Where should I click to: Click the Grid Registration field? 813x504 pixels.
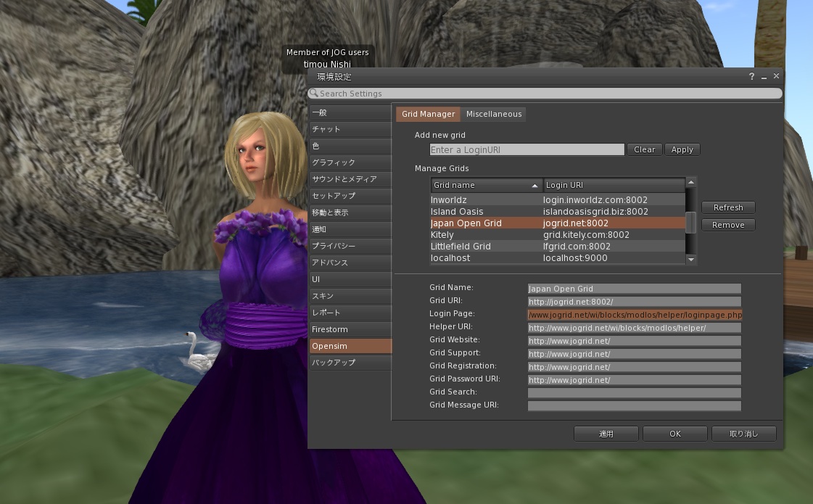click(x=634, y=367)
